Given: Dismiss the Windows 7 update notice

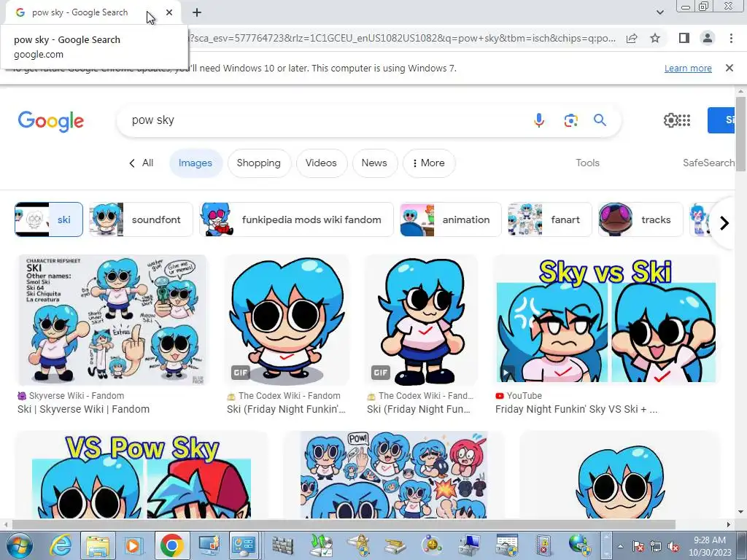Looking at the screenshot, I should click(x=729, y=68).
